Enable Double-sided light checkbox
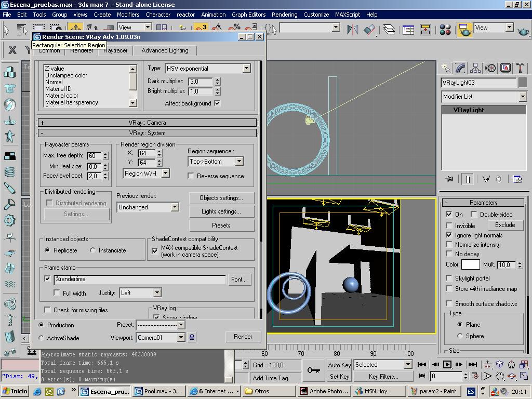 click(474, 214)
